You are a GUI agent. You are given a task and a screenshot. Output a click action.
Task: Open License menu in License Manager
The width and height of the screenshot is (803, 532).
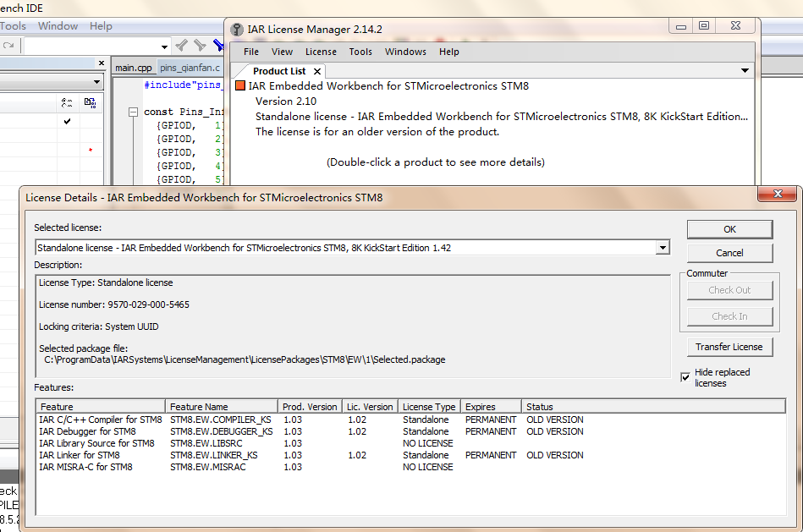point(321,52)
